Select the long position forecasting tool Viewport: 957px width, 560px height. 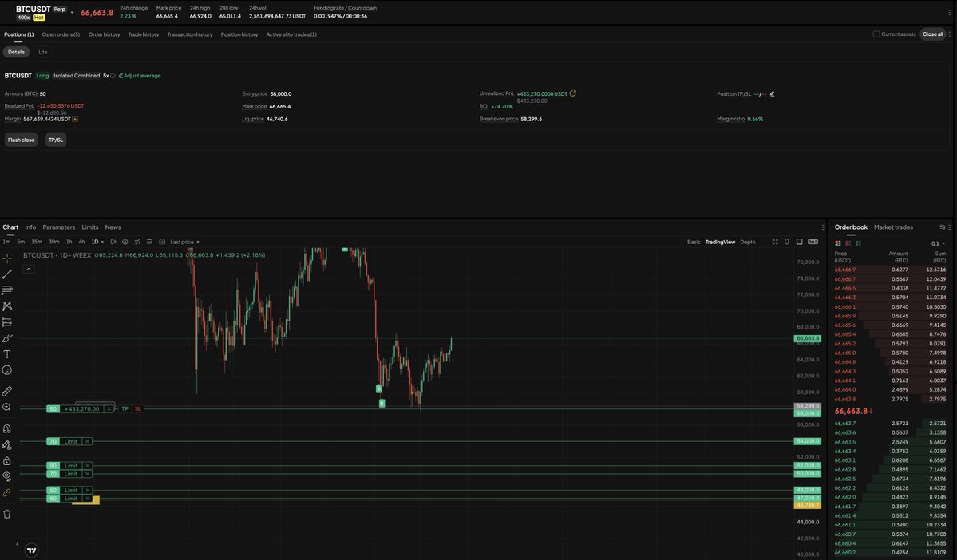click(x=6, y=322)
